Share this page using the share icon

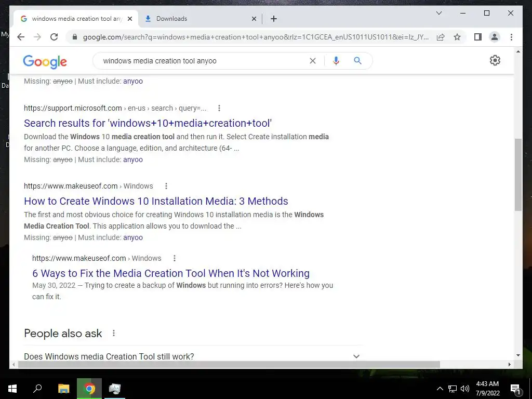point(441,37)
